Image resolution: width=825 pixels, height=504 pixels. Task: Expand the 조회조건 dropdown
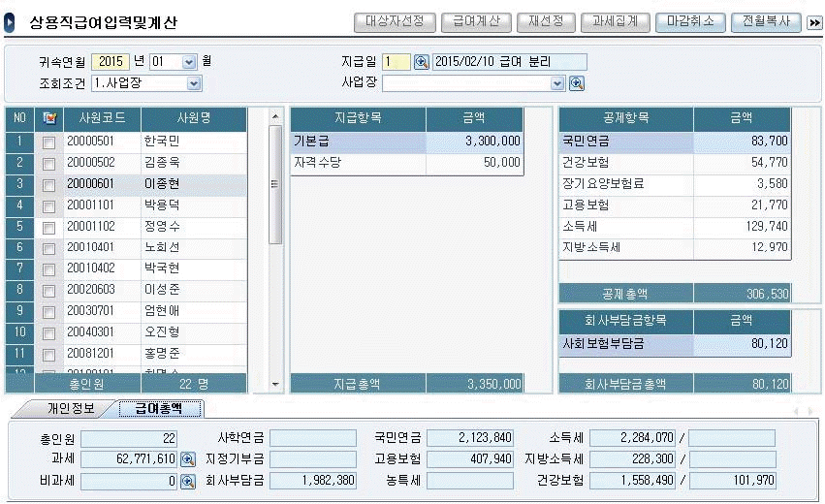click(194, 83)
